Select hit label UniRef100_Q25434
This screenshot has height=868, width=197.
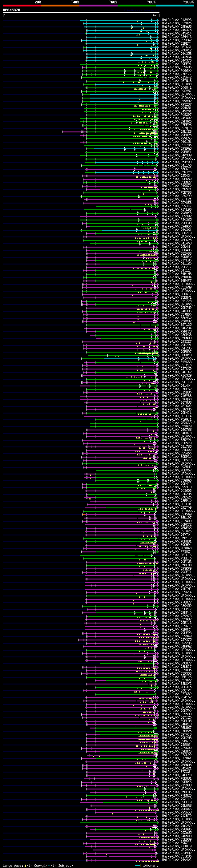coord(177,176)
